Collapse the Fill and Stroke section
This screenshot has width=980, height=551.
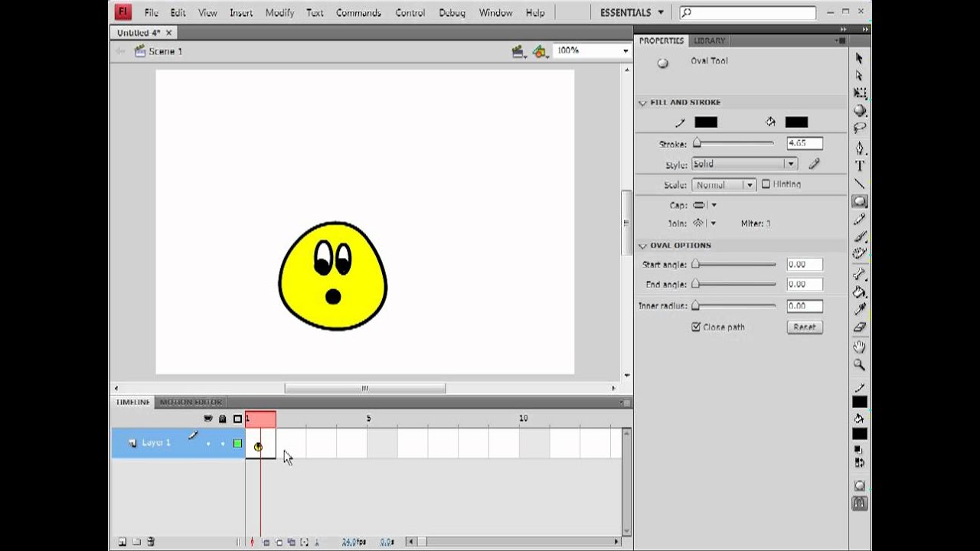[x=642, y=103]
